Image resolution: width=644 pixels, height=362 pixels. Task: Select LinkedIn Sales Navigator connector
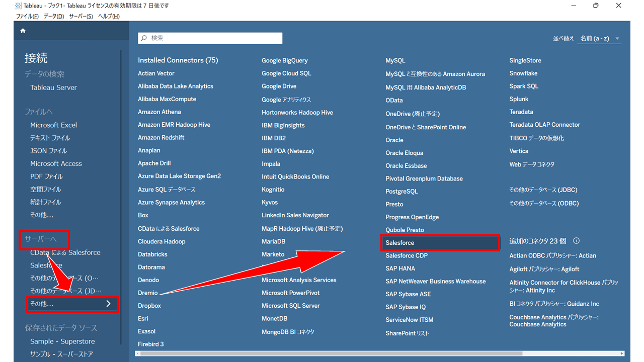point(295,215)
